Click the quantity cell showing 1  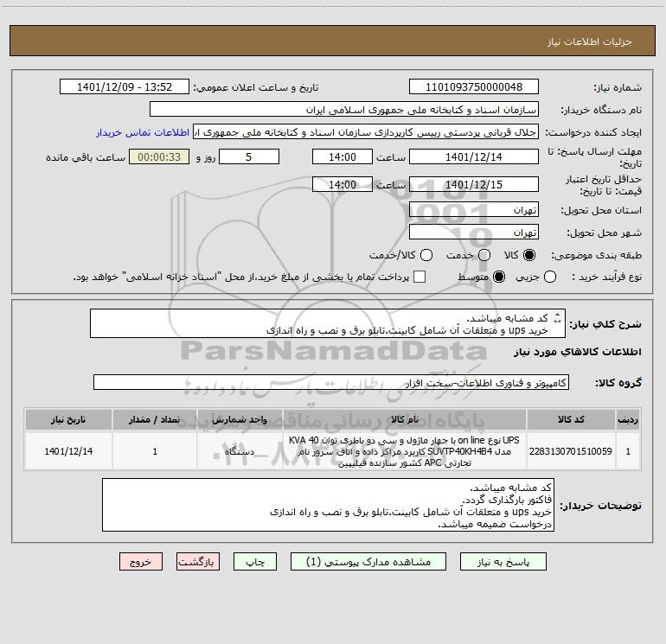tap(155, 451)
